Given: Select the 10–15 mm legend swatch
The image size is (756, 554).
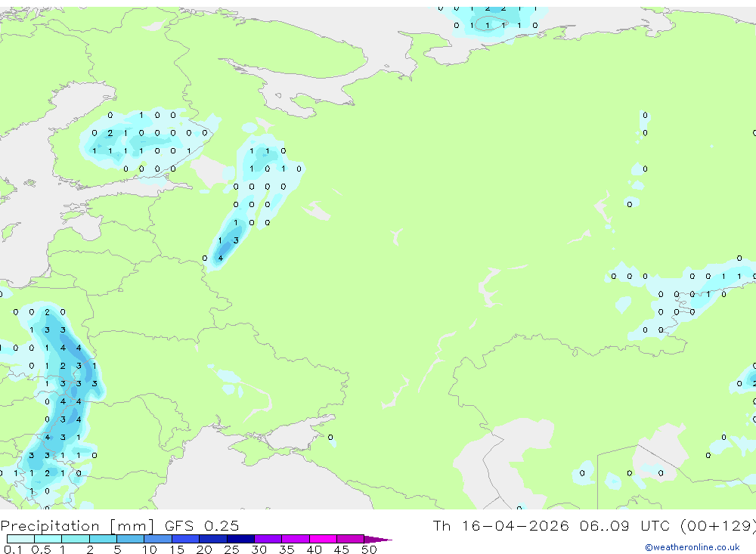Looking at the screenshot, I should pyautogui.click(x=158, y=539).
